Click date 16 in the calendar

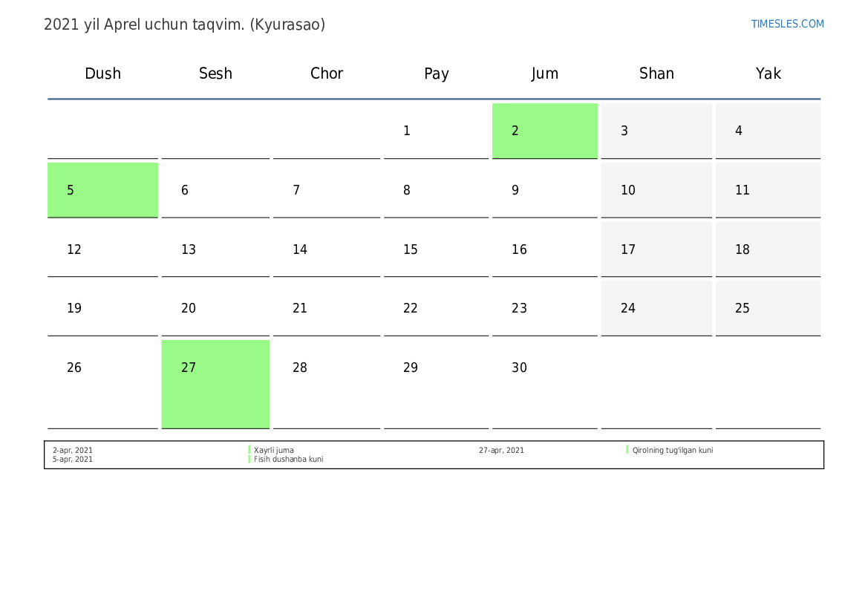click(x=545, y=249)
